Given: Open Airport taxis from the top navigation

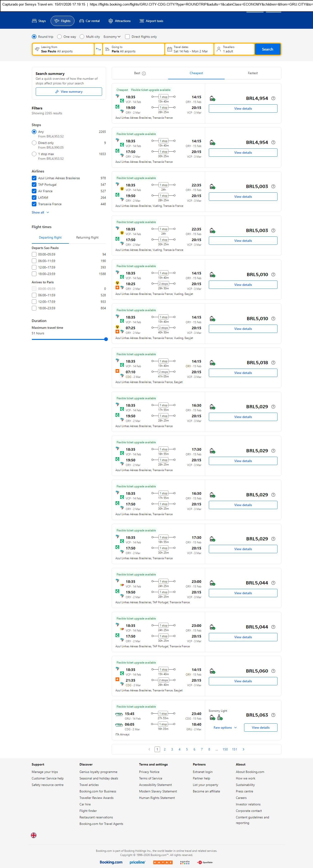Looking at the screenshot, I should tap(151, 21).
